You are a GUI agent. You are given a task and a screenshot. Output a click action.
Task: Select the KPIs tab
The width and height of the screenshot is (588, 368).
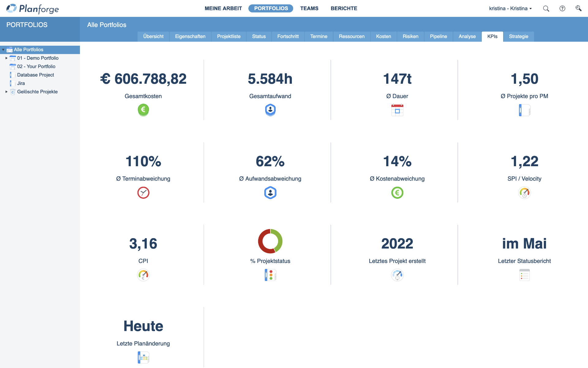click(492, 36)
